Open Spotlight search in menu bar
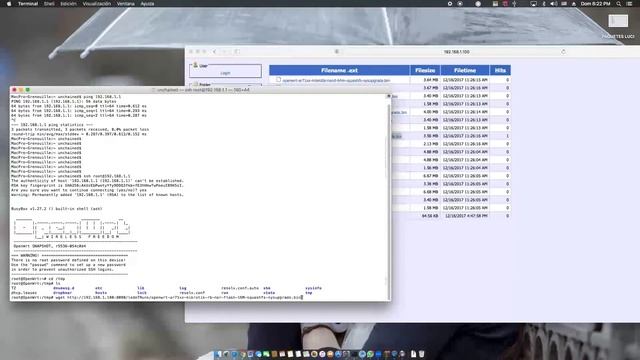Image resolution: width=640 pixels, height=360 pixels. (619, 4)
